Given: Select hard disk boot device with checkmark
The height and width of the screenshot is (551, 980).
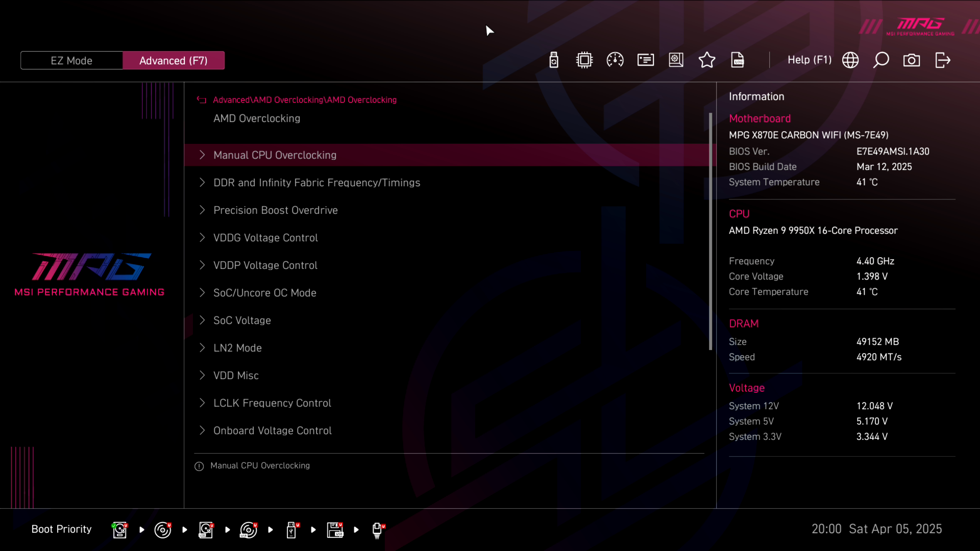Looking at the screenshot, I should [119, 530].
